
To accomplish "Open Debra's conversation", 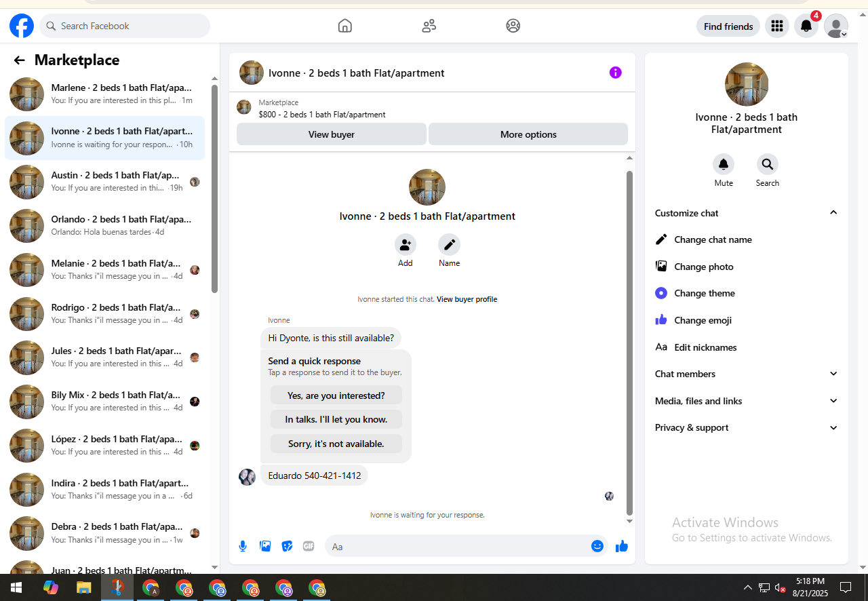I will (x=104, y=533).
